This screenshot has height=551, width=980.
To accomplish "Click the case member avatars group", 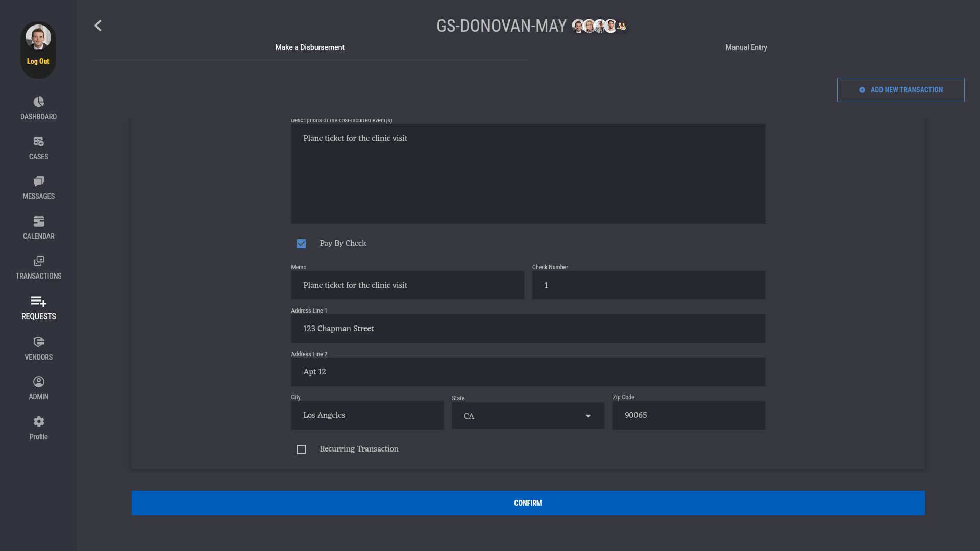I will 599,26.
